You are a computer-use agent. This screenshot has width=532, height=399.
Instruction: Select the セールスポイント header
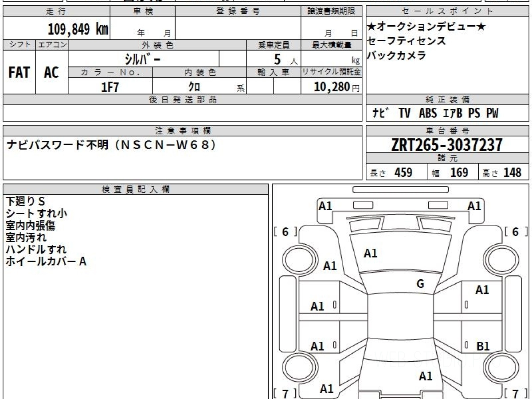click(x=448, y=12)
